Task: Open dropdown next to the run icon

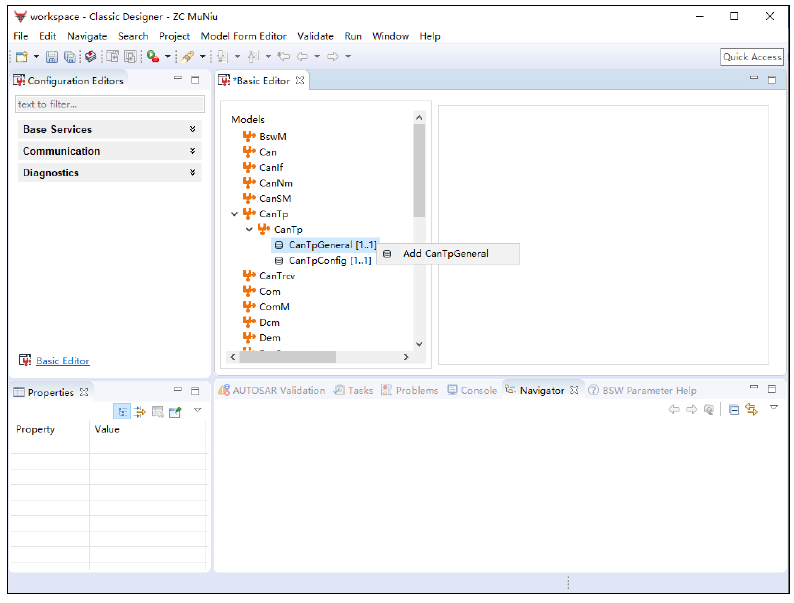Action: pyautogui.click(x=168, y=57)
